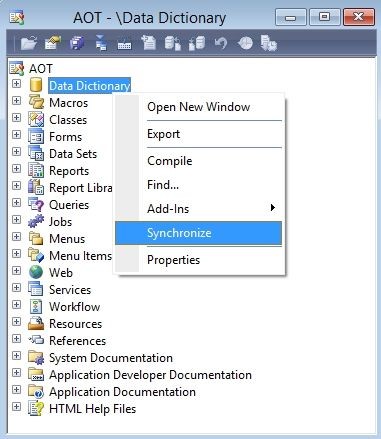The height and width of the screenshot is (439, 381).
Task: Click the clock history toolbar icon
Action: point(246,43)
